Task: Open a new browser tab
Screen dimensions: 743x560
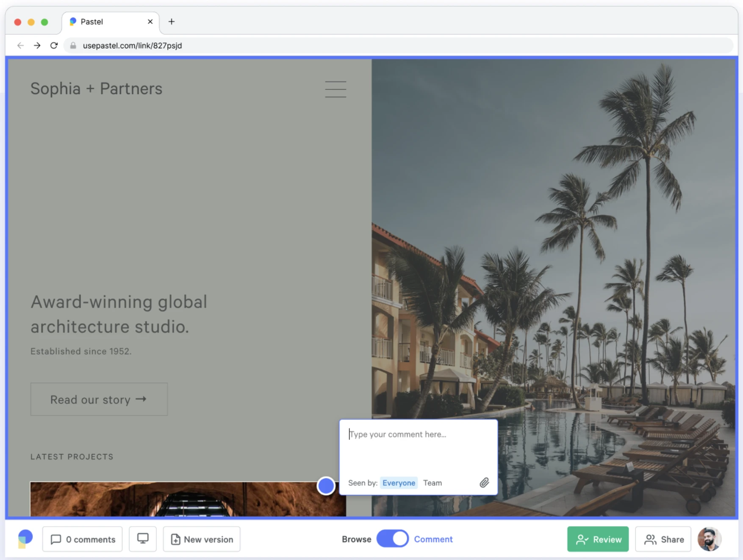Action: 172,22
